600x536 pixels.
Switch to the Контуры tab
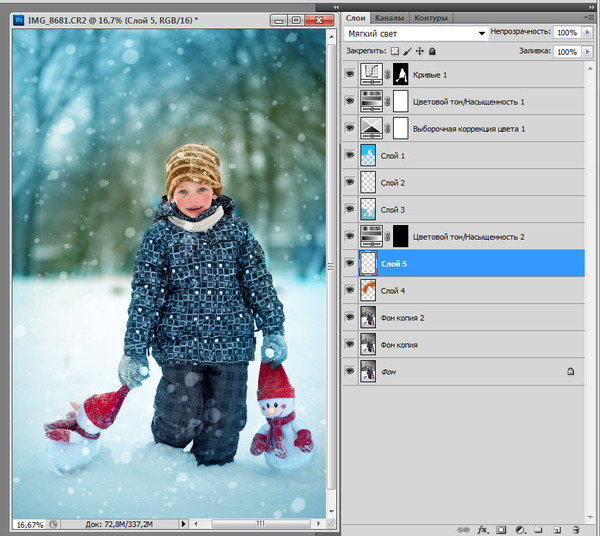coord(431,17)
